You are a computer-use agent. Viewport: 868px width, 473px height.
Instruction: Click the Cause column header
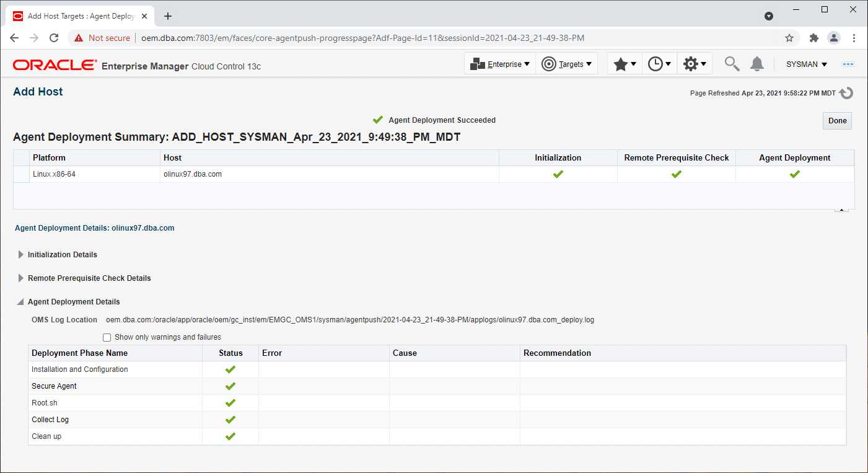point(455,353)
